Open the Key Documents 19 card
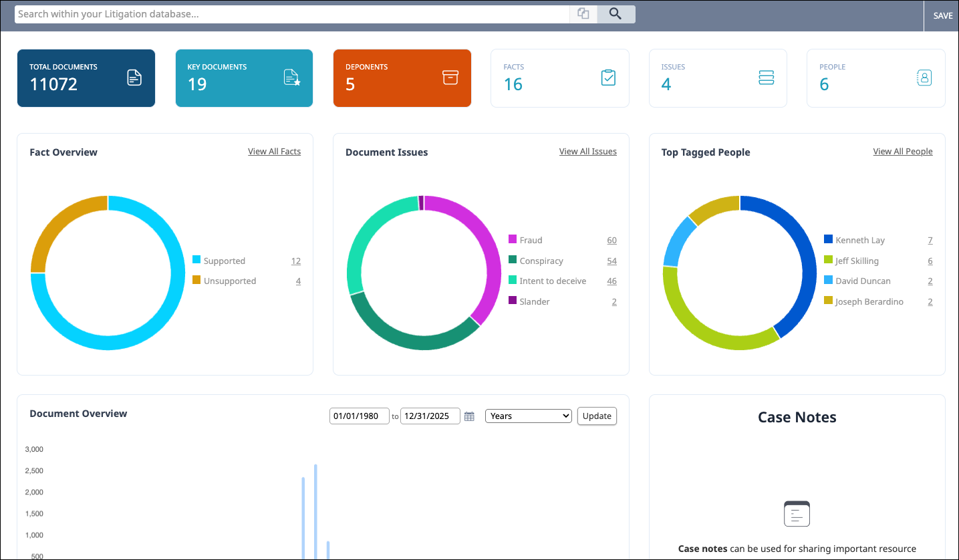Screen dimensions: 959x560 (x=244, y=78)
